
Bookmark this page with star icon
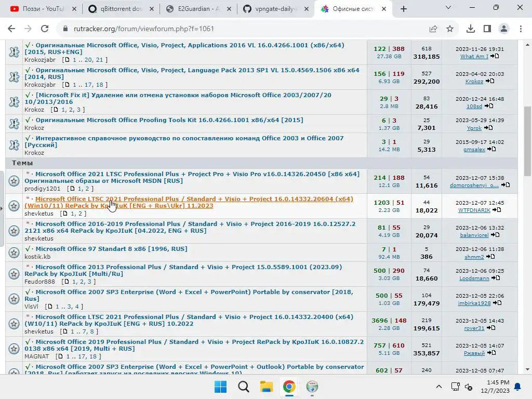tap(450, 29)
